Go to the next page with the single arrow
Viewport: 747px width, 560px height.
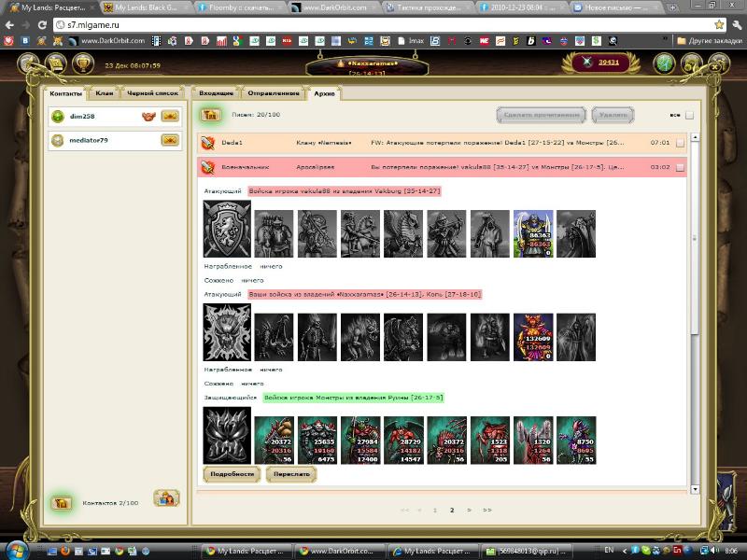point(470,510)
